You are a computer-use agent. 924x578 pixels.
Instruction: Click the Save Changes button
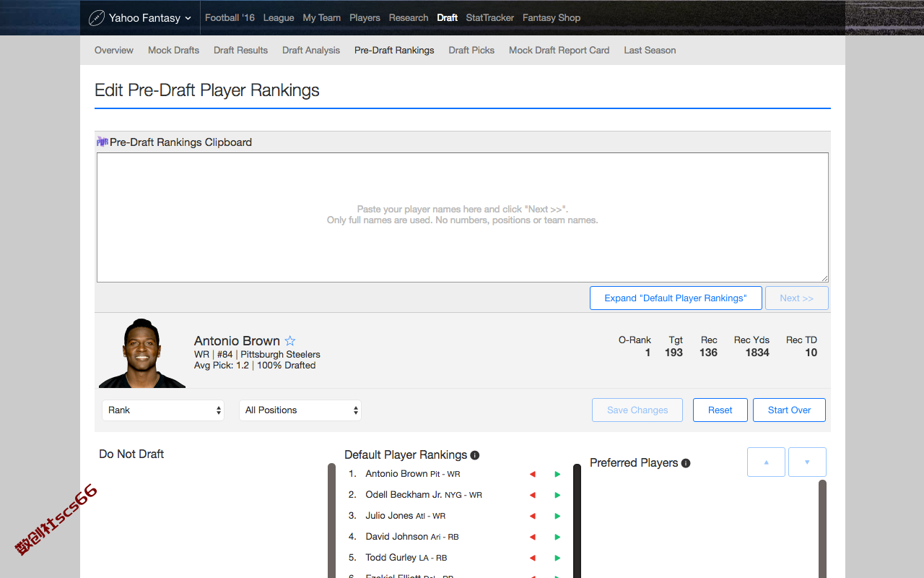pyautogui.click(x=637, y=410)
